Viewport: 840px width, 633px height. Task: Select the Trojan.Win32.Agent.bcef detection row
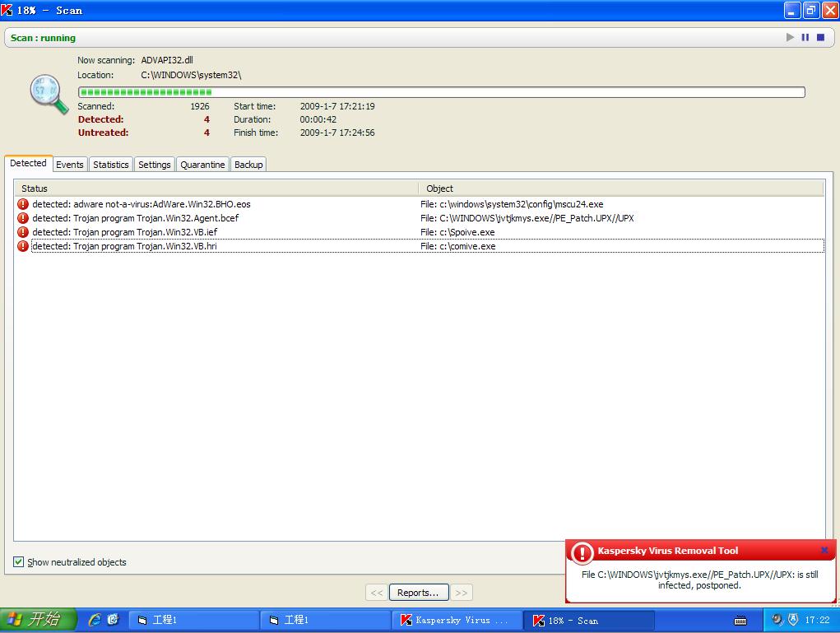420,218
